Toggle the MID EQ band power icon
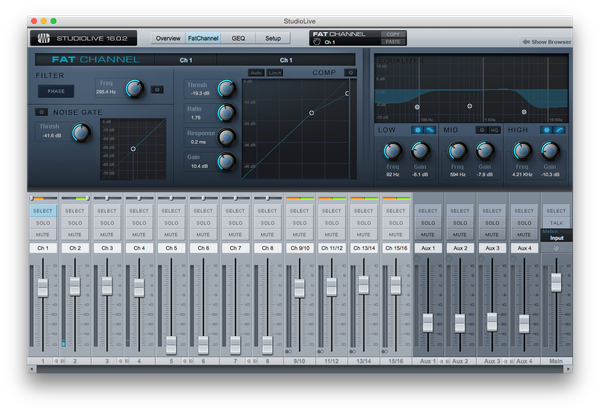This screenshot has height=412, width=600. coord(482,130)
